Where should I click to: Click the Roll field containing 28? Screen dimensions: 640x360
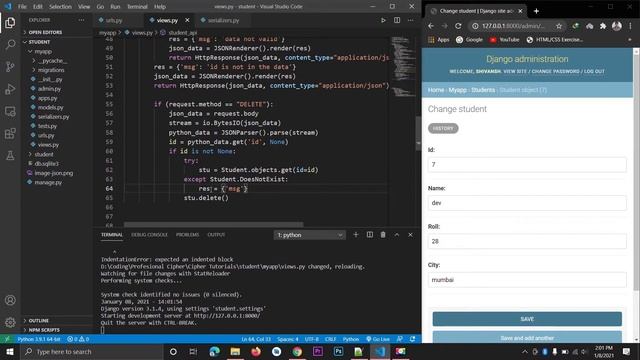(x=527, y=241)
